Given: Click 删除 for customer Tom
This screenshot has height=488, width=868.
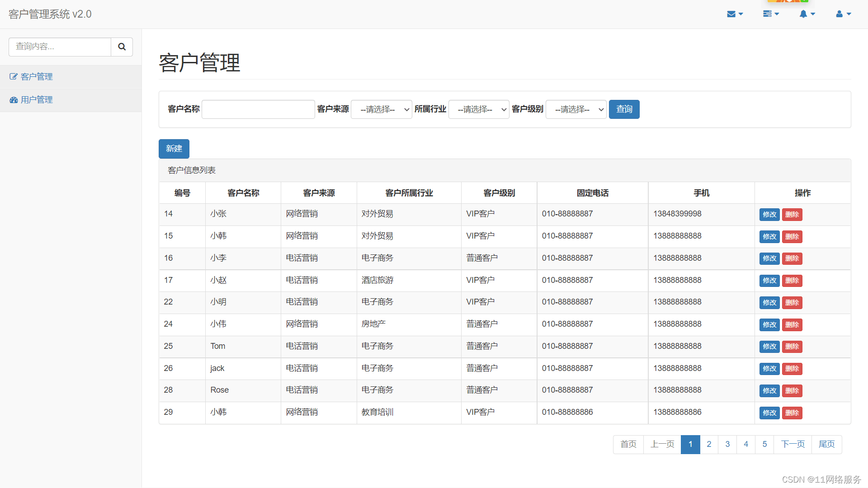Looking at the screenshot, I should pos(792,347).
